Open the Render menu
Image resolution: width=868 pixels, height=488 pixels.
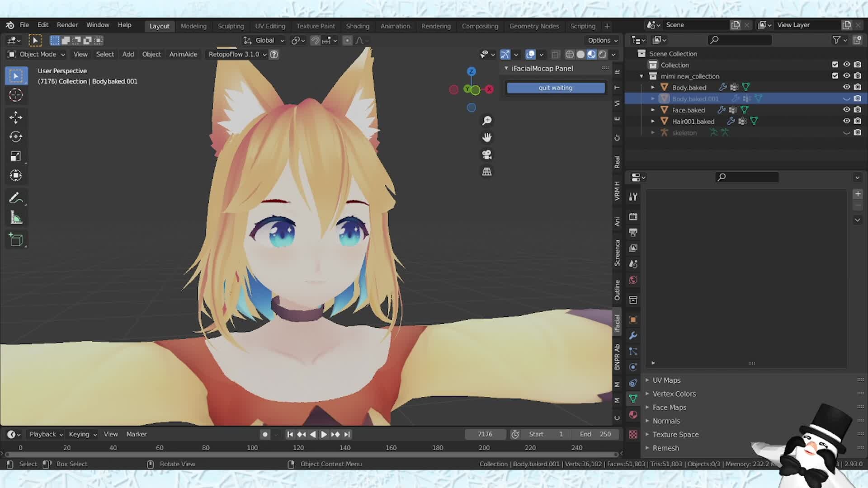pos(67,25)
